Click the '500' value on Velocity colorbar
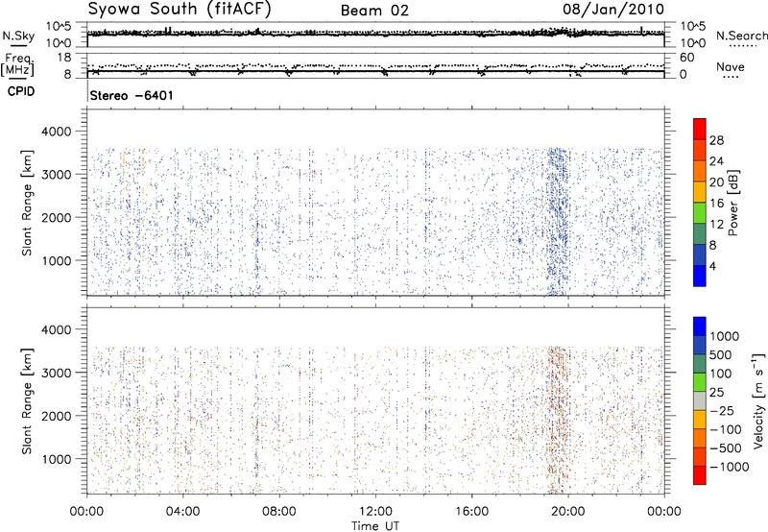This screenshot has height=532, width=768. click(721, 355)
